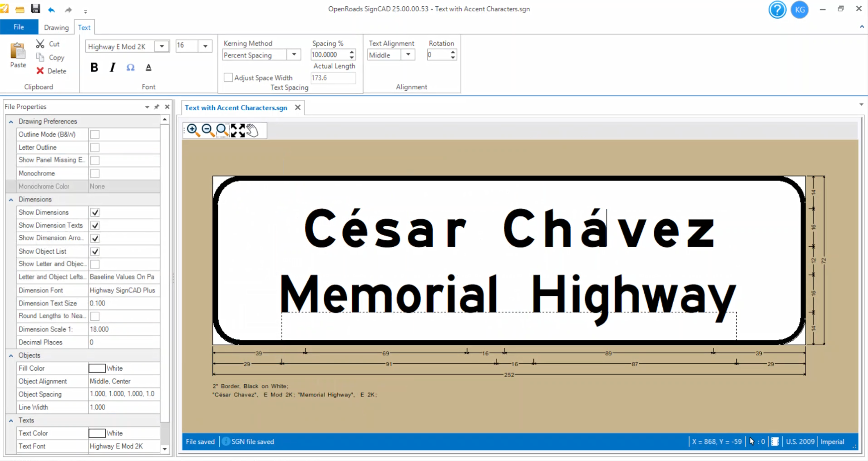Click the Fill Color white swatch
868x461 pixels.
click(x=97, y=368)
